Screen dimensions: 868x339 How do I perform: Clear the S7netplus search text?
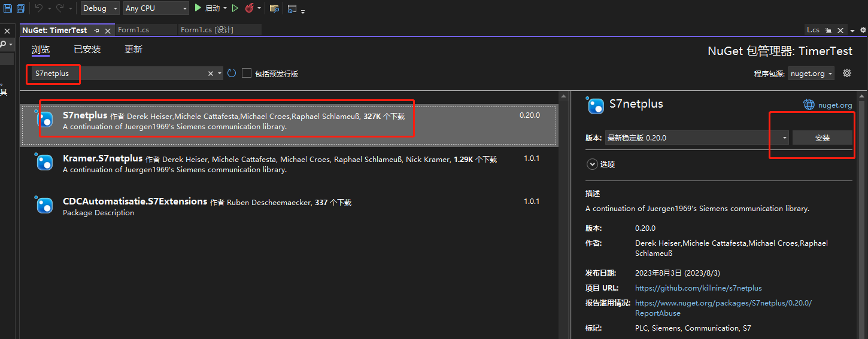211,74
